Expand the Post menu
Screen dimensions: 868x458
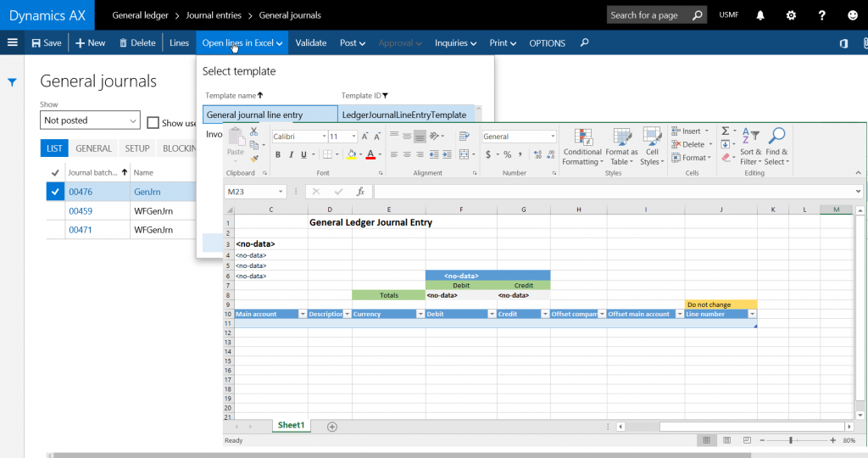[x=352, y=42]
